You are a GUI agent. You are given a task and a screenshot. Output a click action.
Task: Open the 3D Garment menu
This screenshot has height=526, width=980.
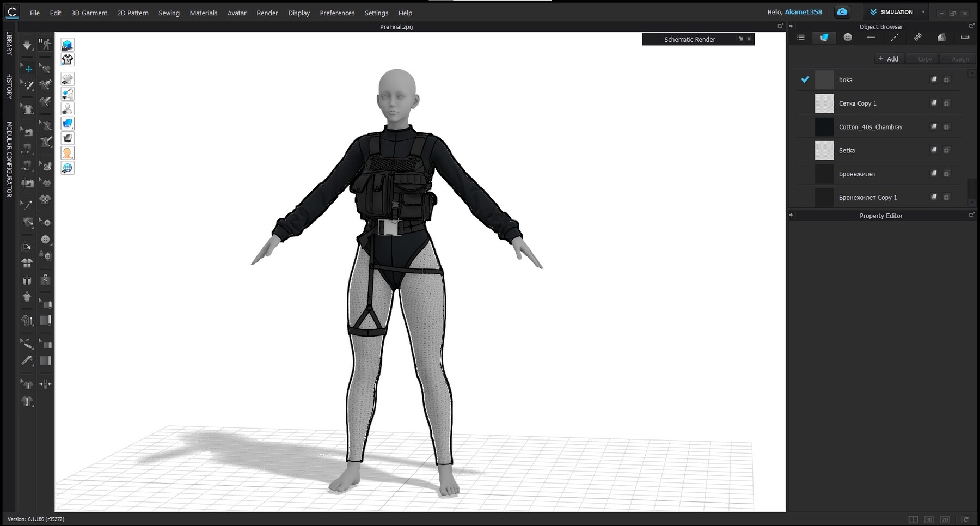click(89, 13)
